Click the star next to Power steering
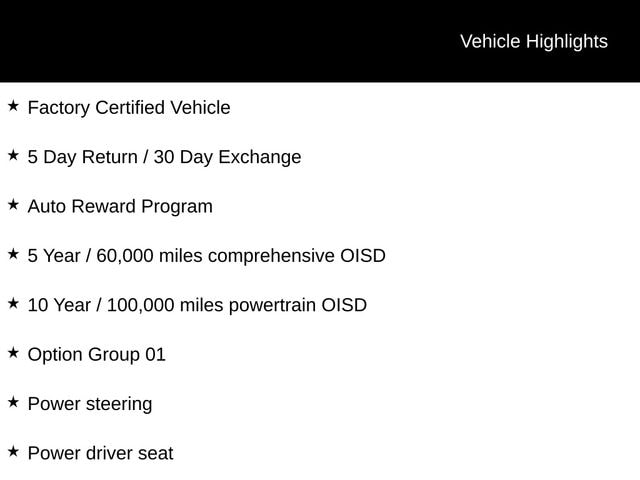This screenshot has height=480, width=640. pos(13,402)
